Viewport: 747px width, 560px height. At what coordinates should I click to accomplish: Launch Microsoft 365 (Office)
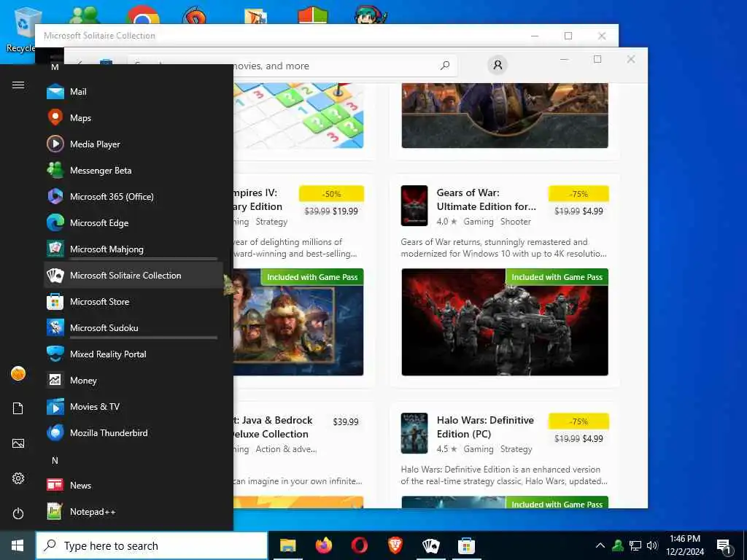click(x=133, y=196)
